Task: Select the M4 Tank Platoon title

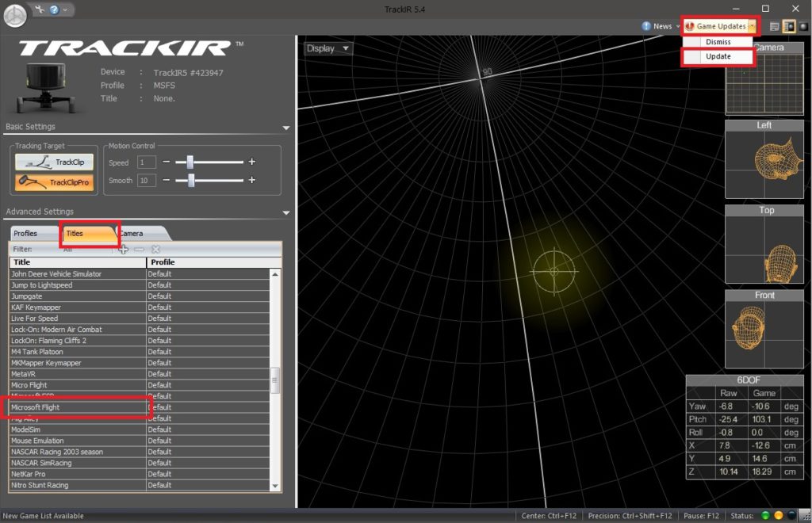Action: [78, 352]
